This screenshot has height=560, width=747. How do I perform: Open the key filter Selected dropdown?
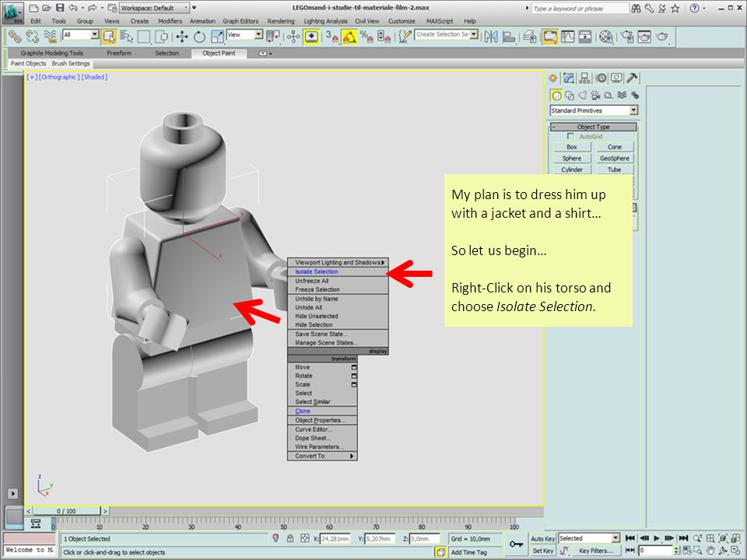click(589, 538)
